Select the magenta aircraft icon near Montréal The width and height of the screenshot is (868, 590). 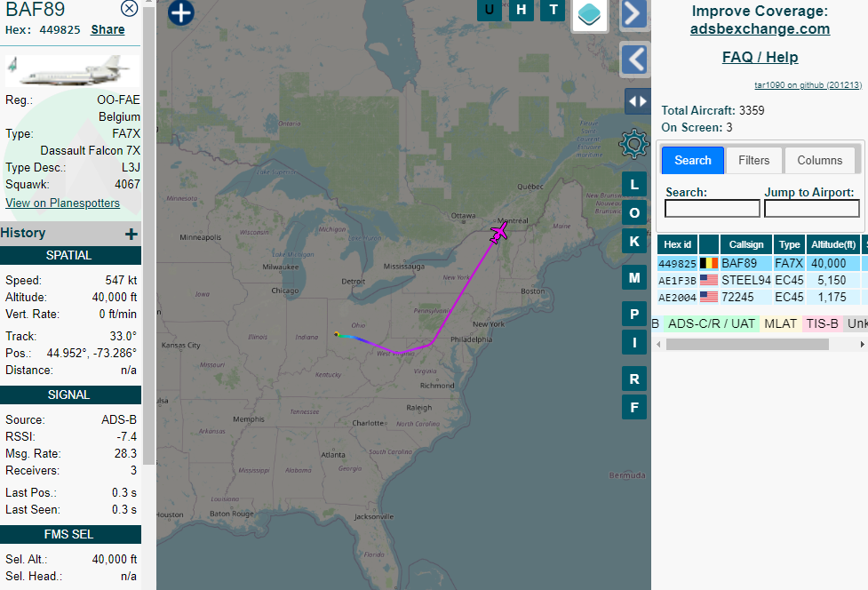click(498, 233)
